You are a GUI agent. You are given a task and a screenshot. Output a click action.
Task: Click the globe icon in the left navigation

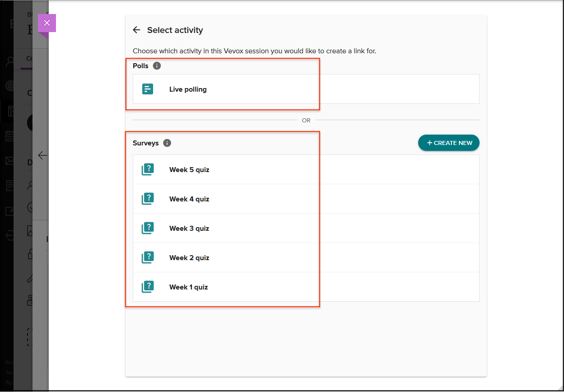(9, 86)
